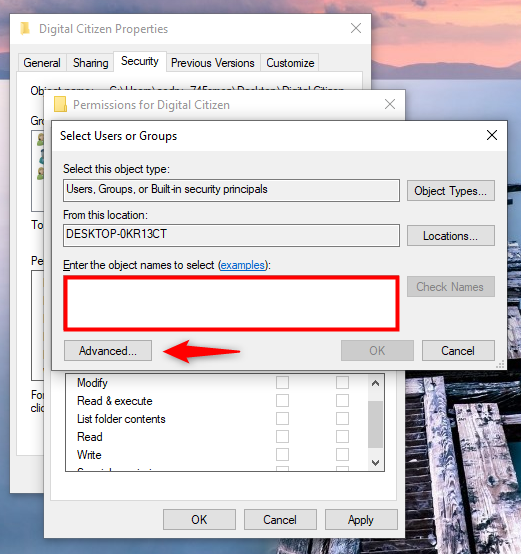Open the Locations... dialog
This screenshot has height=554, width=521.
coord(451,236)
